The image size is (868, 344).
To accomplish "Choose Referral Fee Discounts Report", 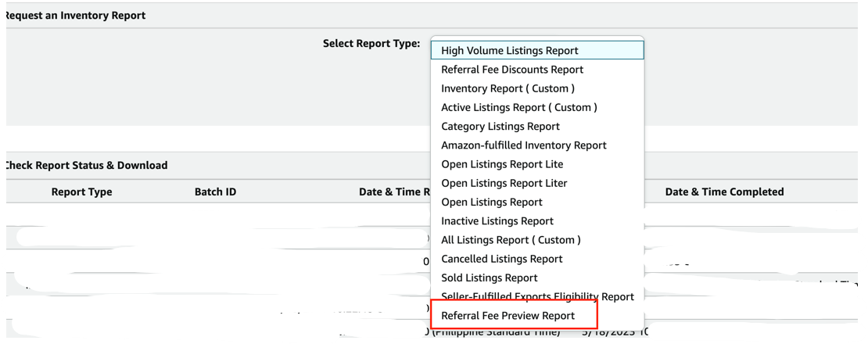I will click(x=537, y=70).
